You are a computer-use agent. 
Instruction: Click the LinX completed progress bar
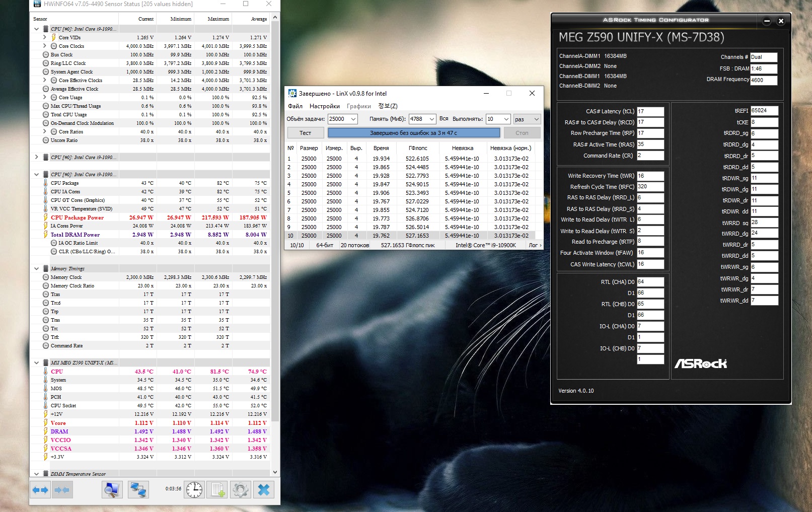pyautogui.click(x=414, y=133)
